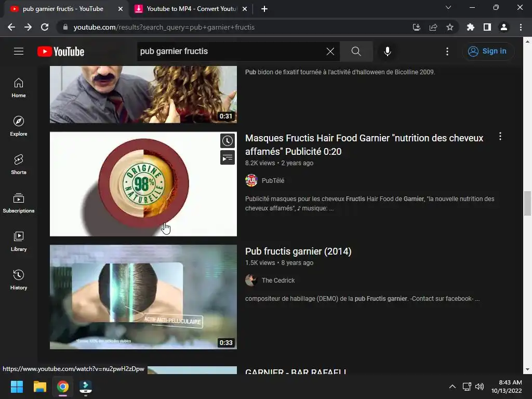Viewport: 532px width, 399px height.
Task: Install app icon in address bar
Action: [416, 27]
